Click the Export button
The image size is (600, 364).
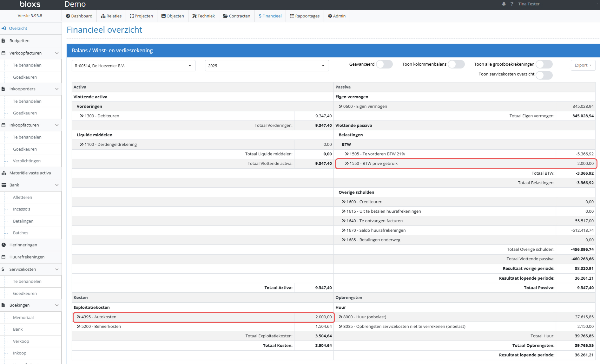(x=583, y=65)
